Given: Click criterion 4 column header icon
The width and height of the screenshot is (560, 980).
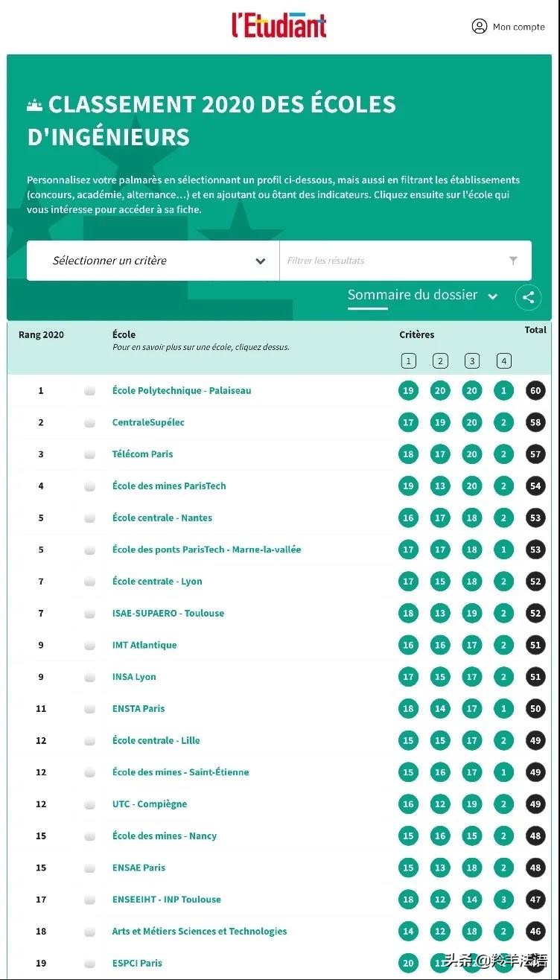Looking at the screenshot, I should pyautogui.click(x=504, y=361).
